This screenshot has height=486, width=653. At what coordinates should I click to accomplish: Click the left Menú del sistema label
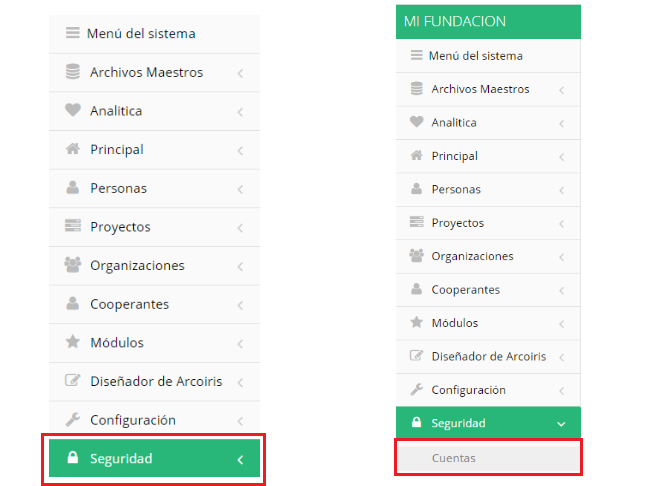[x=141, y=33]
